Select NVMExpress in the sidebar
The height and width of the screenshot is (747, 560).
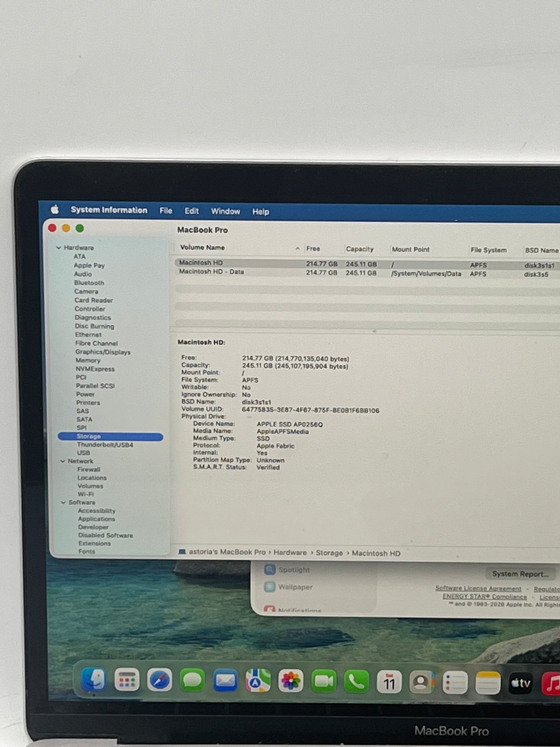(95, 369)
